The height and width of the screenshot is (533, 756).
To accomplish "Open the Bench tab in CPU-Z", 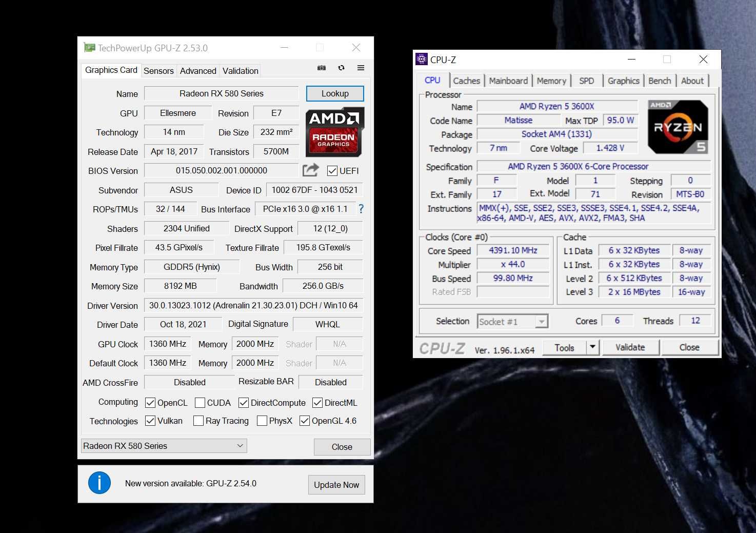I will [660, 81].
